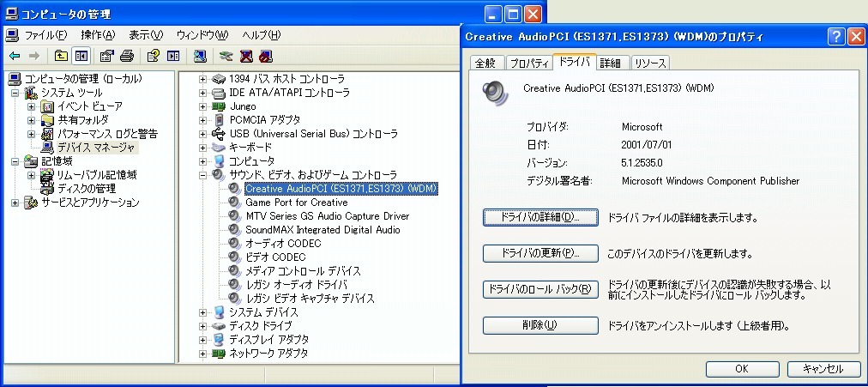Click the Properties toolbar icon
868x387 pixels.
point(107,56)
